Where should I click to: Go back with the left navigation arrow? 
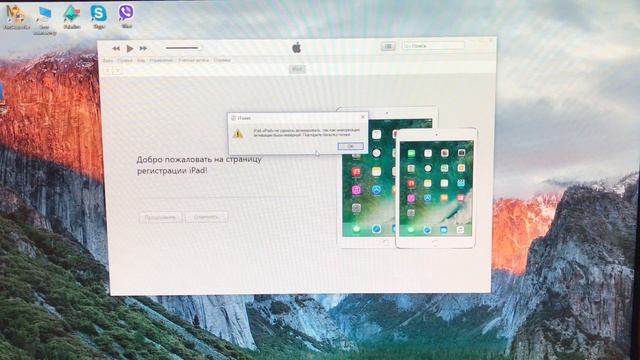pyautogui.click(x=108, y=70)
